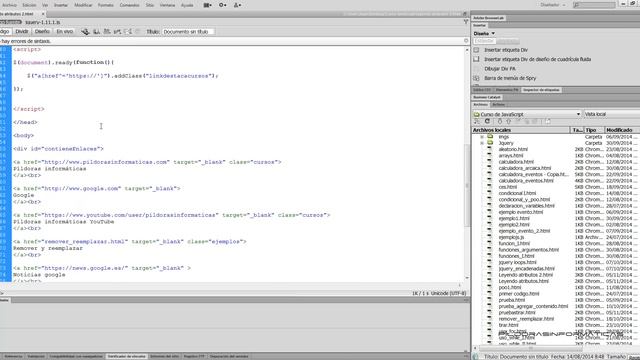The width and height of the screenshot is (640, 360).
Task: Click the third toolbar icon after En vivo
Action: pyautogui.click(x=107, y=31)
